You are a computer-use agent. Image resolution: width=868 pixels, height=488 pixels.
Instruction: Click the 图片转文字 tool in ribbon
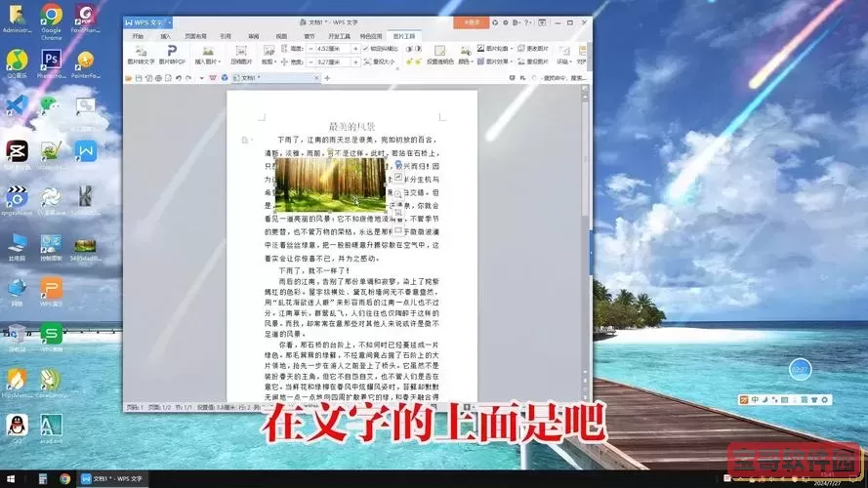coord(141,55)
